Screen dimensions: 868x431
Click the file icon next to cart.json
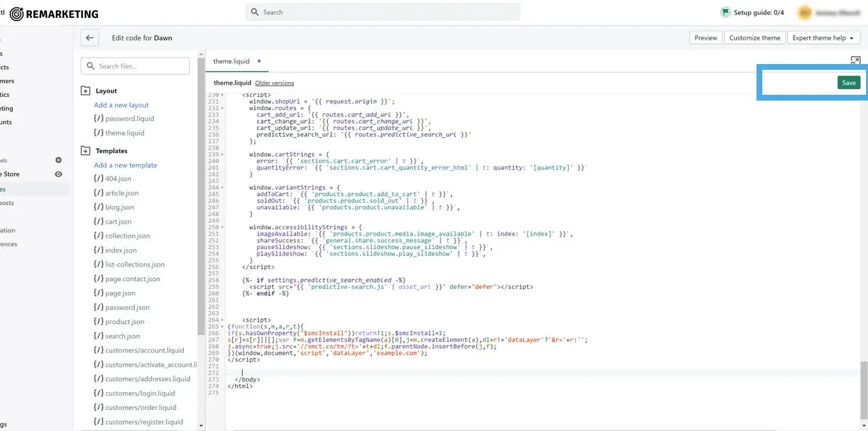pyautogui.click(x=98, y=222)
